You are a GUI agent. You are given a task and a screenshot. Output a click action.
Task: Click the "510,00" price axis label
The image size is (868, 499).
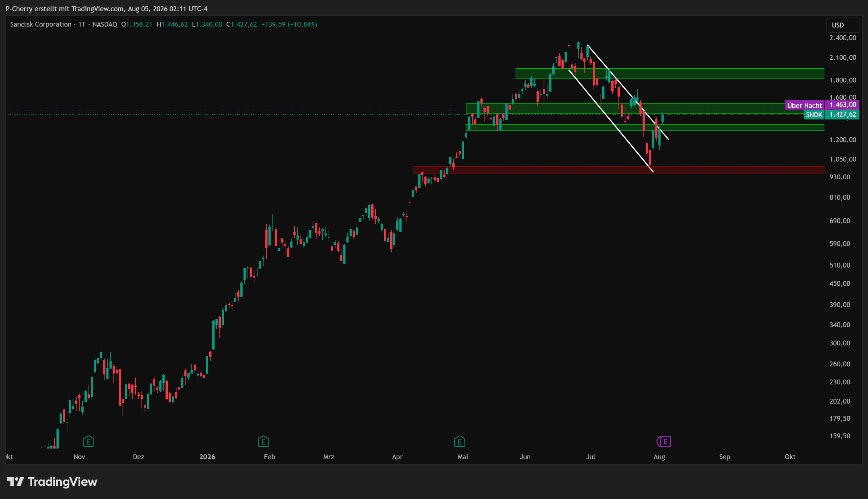[x=840, y=265]
